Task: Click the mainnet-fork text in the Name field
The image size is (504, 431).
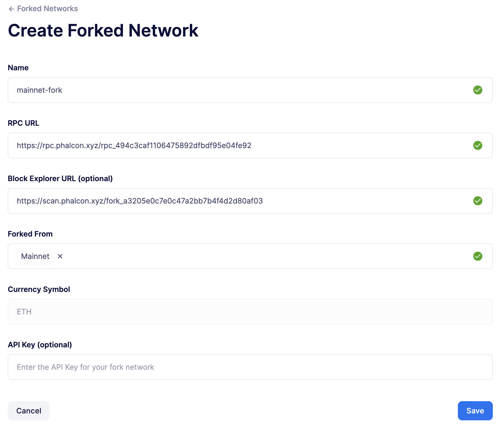Action: [x=39, y=90]
